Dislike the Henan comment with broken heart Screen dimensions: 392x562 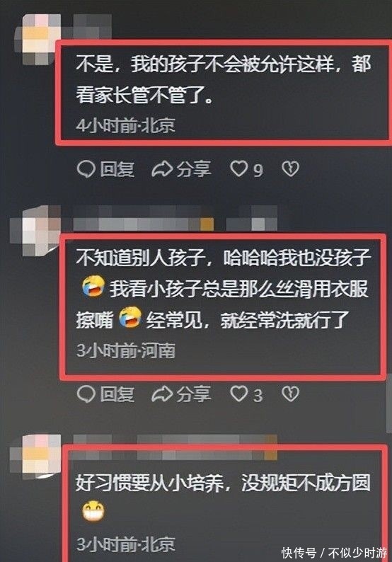(x=290, y=394)
